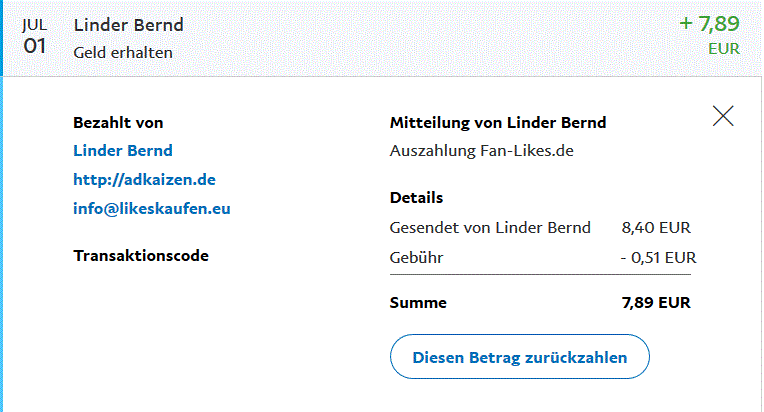Viewport: 764px width, 412px height.
Task: Close the transaction details panel
Action: tap(723, 116)
